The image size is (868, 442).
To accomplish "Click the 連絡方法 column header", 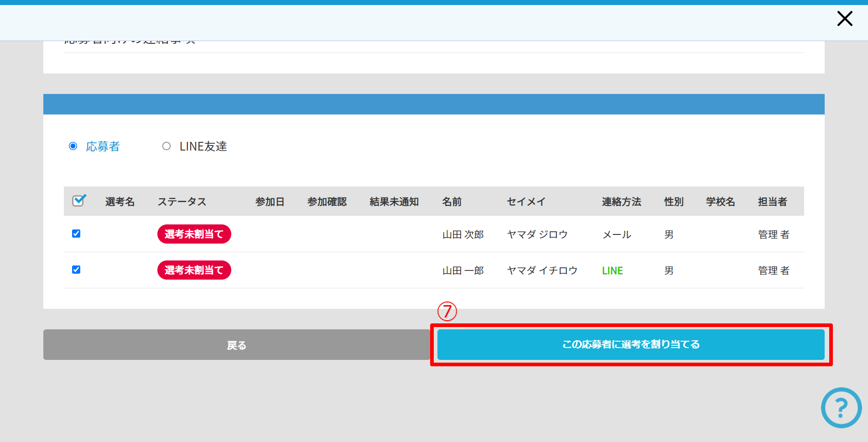I will [621, 202].
